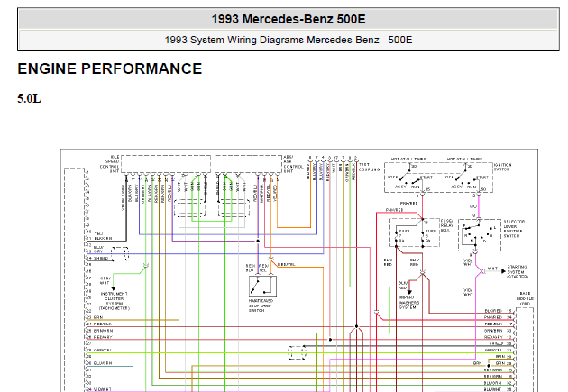Select the '5.0L' subheading

coord(30,98)
